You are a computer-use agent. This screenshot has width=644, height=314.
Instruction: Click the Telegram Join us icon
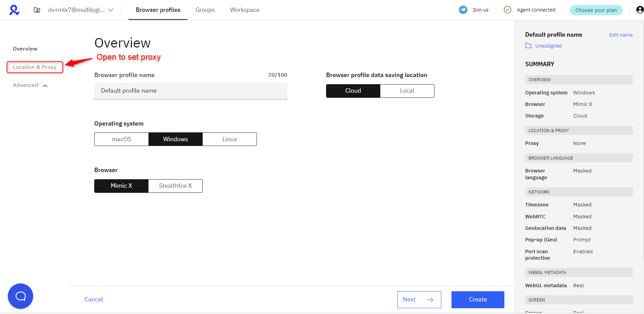[463, 10]
